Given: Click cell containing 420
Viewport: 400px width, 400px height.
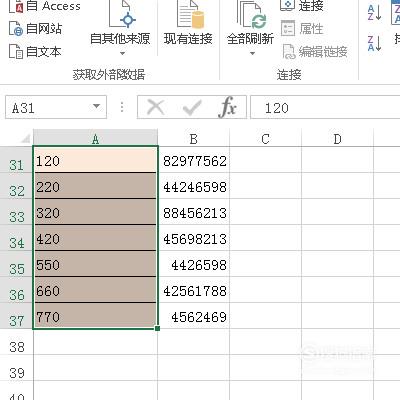Looking at the screenshot, I should [x=95, y=238].
